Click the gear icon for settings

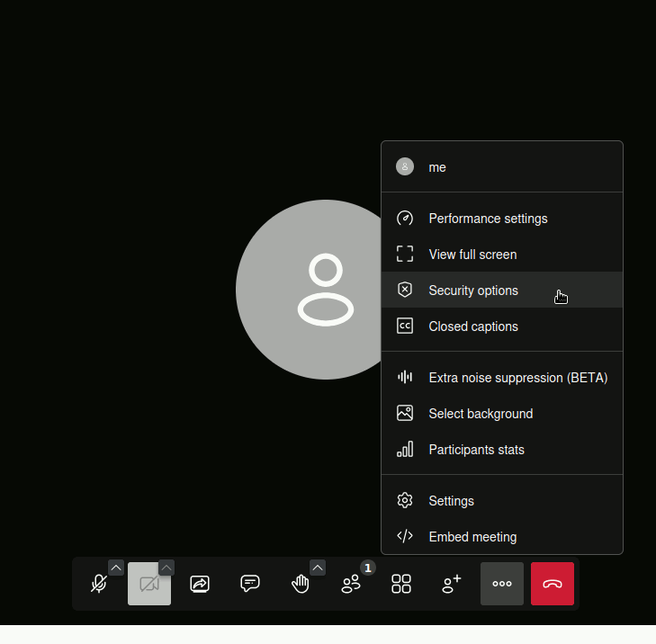(405, 501)
